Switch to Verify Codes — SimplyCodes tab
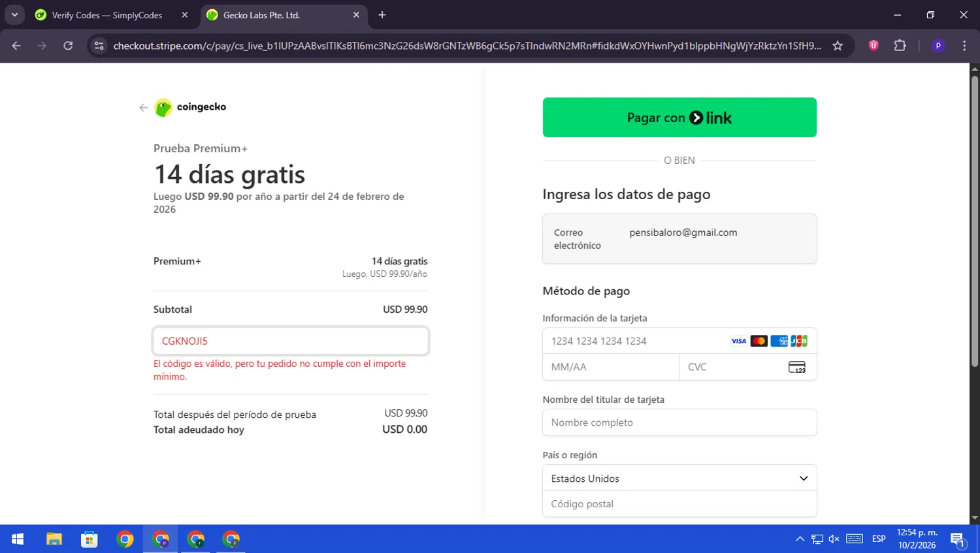This screenshot has width=980, height=553. pos(107,15)
